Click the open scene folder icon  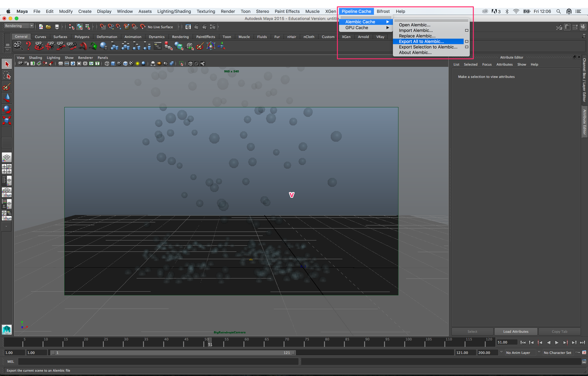(49, 27)
